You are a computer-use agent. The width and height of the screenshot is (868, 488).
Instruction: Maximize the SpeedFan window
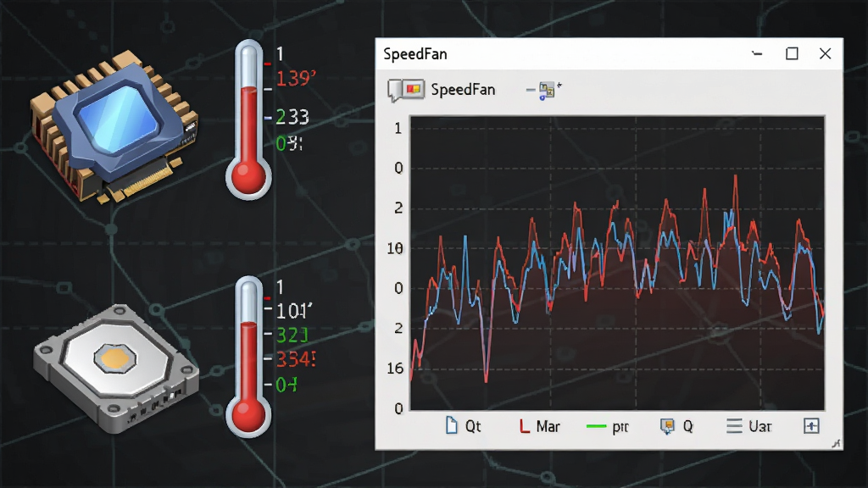[793, 53]
